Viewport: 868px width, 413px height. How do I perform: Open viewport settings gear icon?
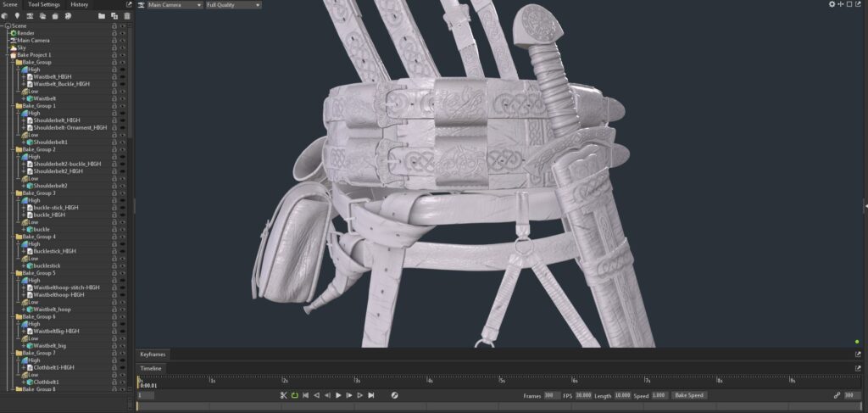832,4
